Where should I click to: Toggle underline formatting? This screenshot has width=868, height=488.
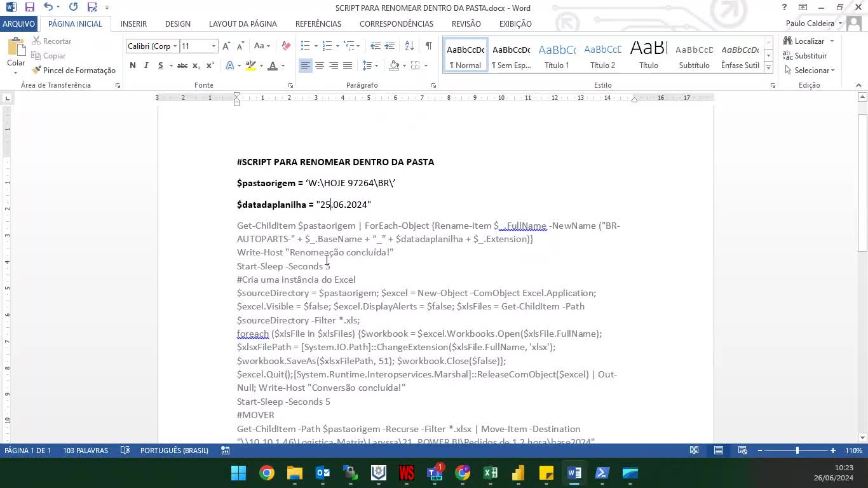pyautogui.click(x=161, y=65)
